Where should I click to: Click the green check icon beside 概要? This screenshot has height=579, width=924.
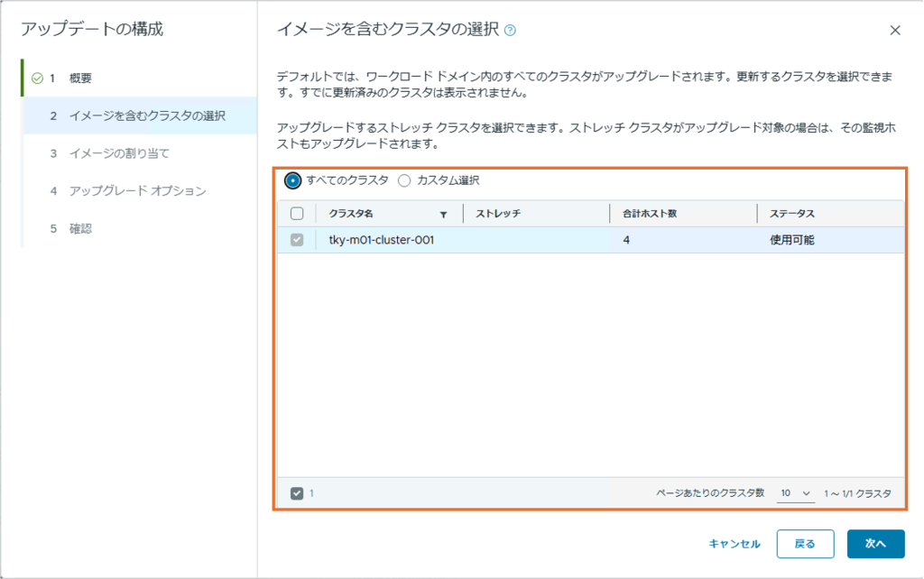(37, 78)
